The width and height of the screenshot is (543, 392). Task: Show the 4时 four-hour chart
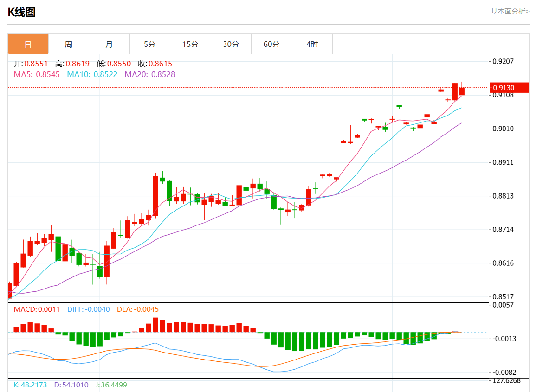click(312, 44)
